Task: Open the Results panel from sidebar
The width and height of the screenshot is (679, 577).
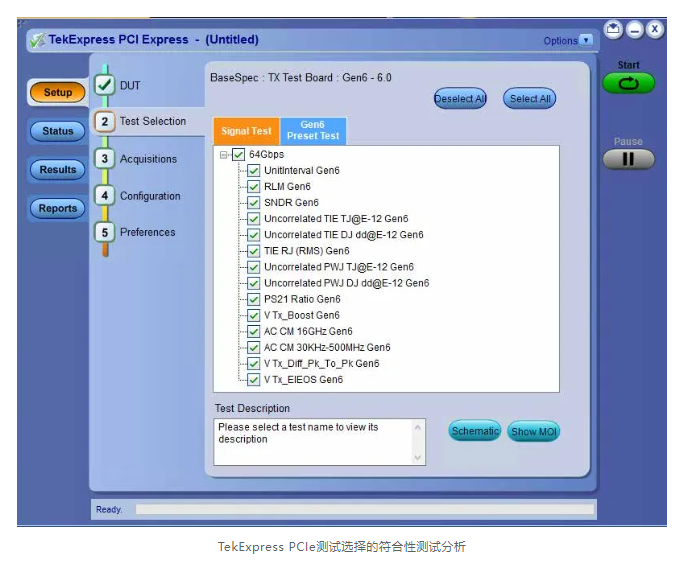Action: (58, 170)
